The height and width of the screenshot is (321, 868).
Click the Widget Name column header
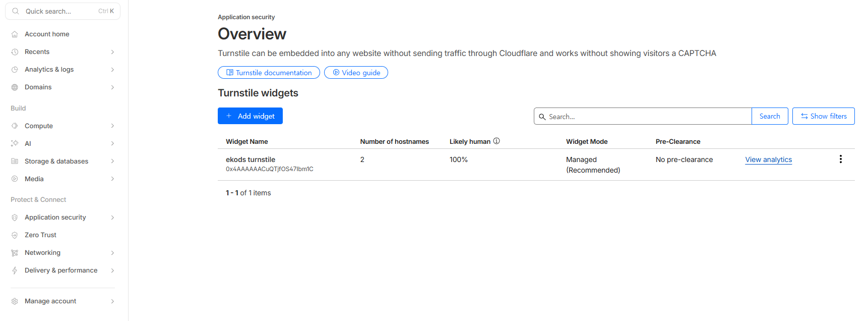(x=247, y=142)
